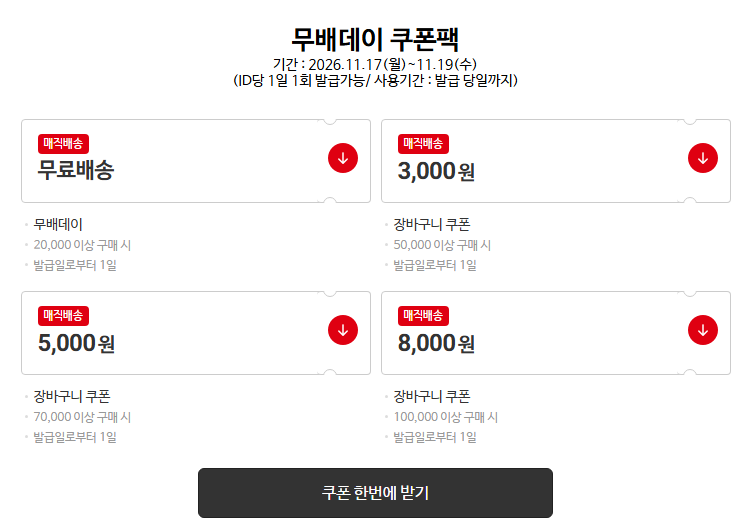Click 매직배송 badge on 무료배송 coupon

64,143
